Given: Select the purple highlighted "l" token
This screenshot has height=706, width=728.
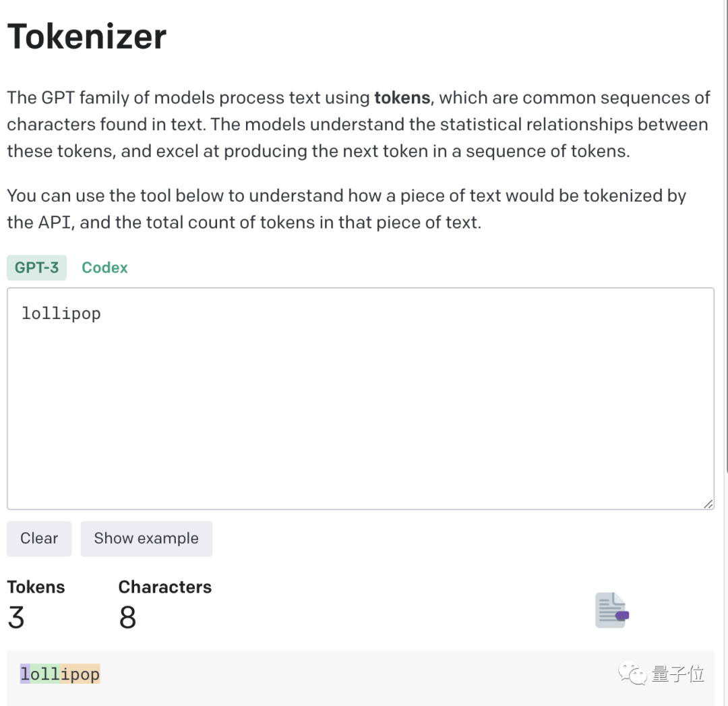Looking at the screenshot, I should pos(25,674).
